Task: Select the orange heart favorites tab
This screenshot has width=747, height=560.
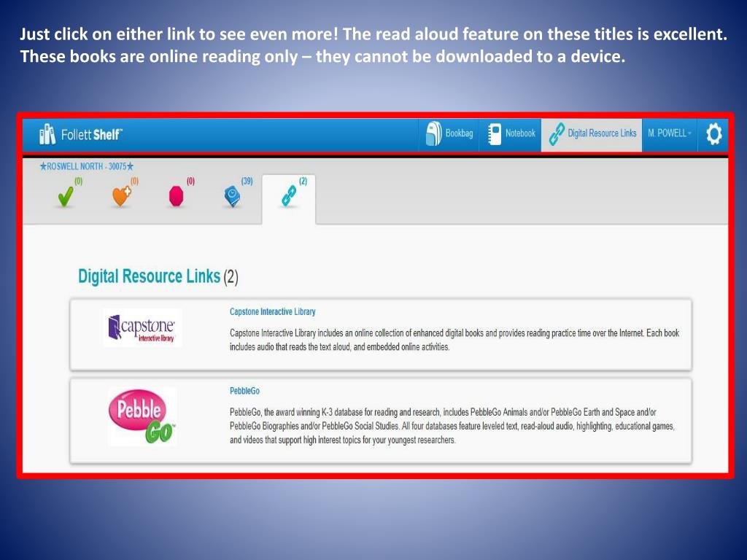Action: 122,196
